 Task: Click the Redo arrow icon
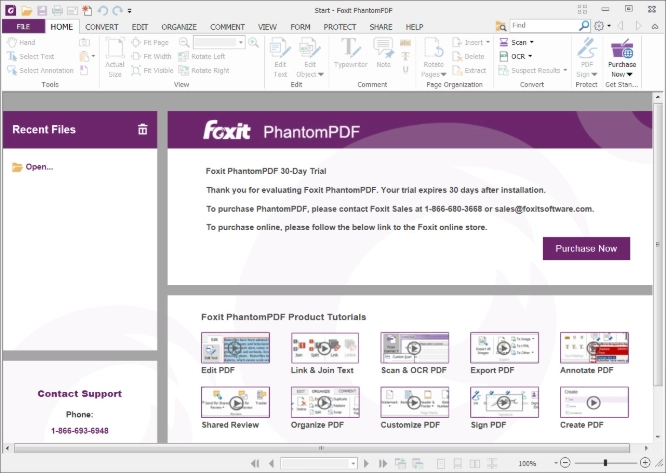coord(117,10)
